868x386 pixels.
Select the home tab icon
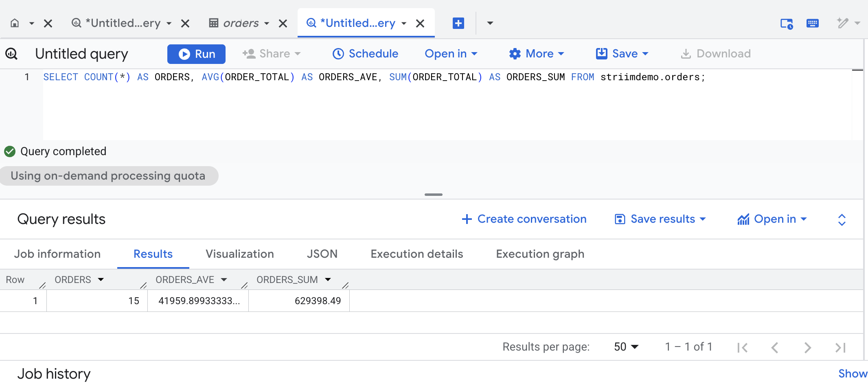tap(15, 23)
